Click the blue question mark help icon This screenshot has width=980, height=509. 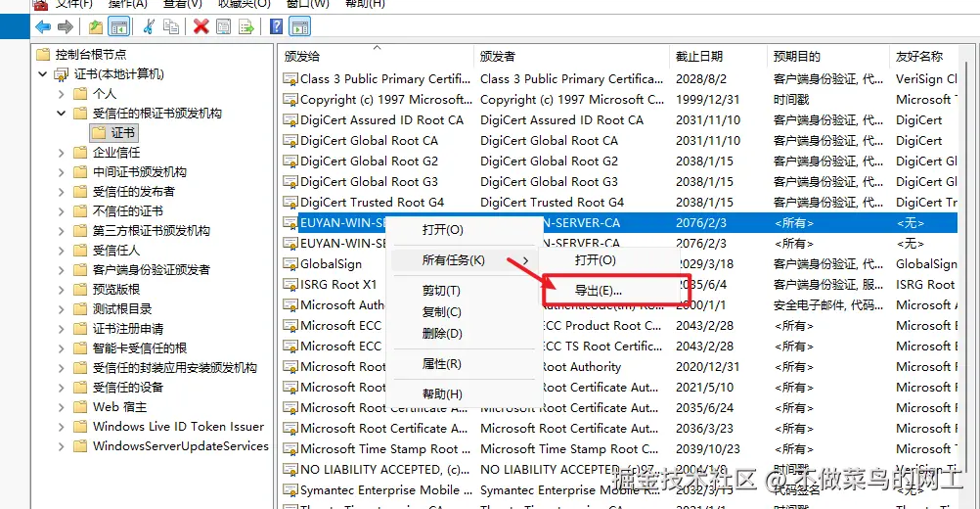[276, 26]
